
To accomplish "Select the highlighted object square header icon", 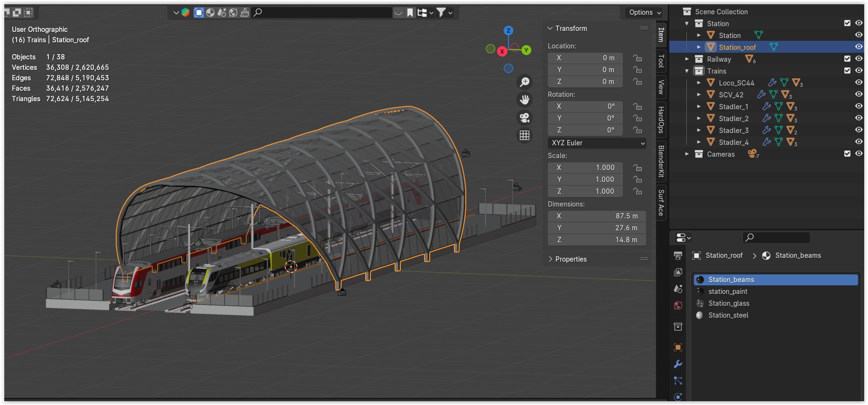I will click(199, 13).
